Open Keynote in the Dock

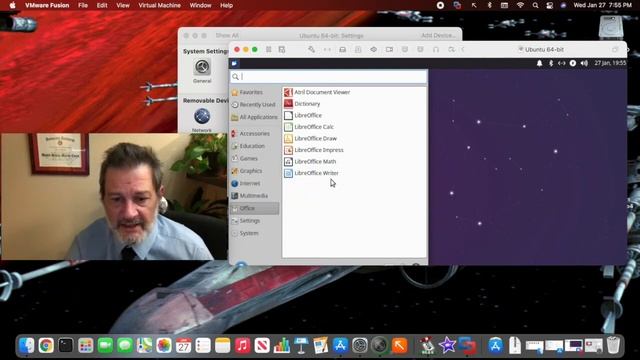click(x=301, y=346)
